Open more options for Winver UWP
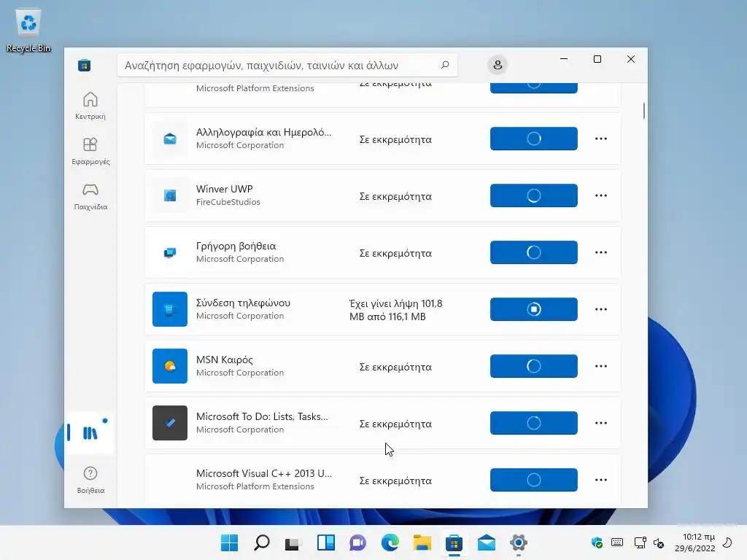Image resolution: width=747 pixels, height=560 pixels. pyautogui.click(x=601, y=195)
